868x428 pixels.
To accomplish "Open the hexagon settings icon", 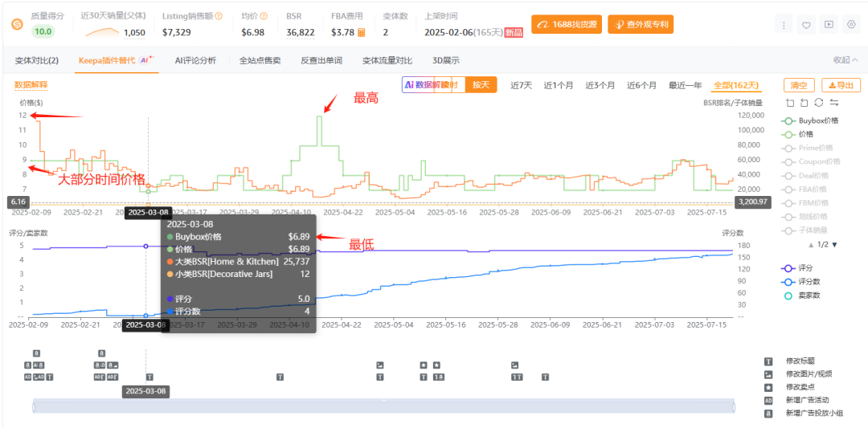I will click(x=851, y=25).
